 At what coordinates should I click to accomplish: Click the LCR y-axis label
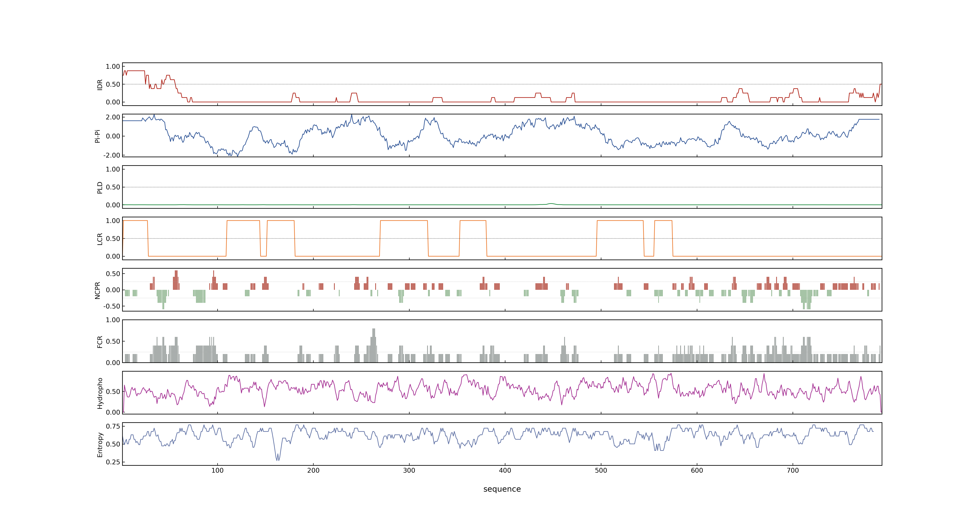pyautogui.click(x=100, y=239)
